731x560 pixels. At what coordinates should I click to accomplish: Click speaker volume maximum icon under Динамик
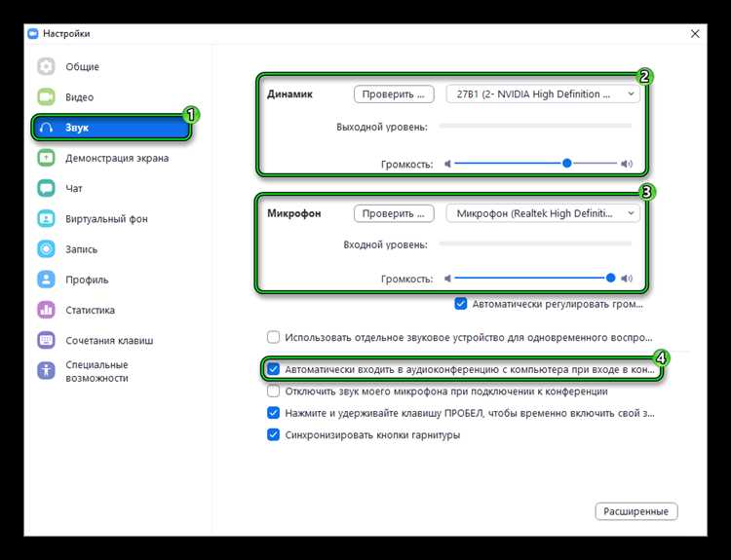click(x=627, y=164)
